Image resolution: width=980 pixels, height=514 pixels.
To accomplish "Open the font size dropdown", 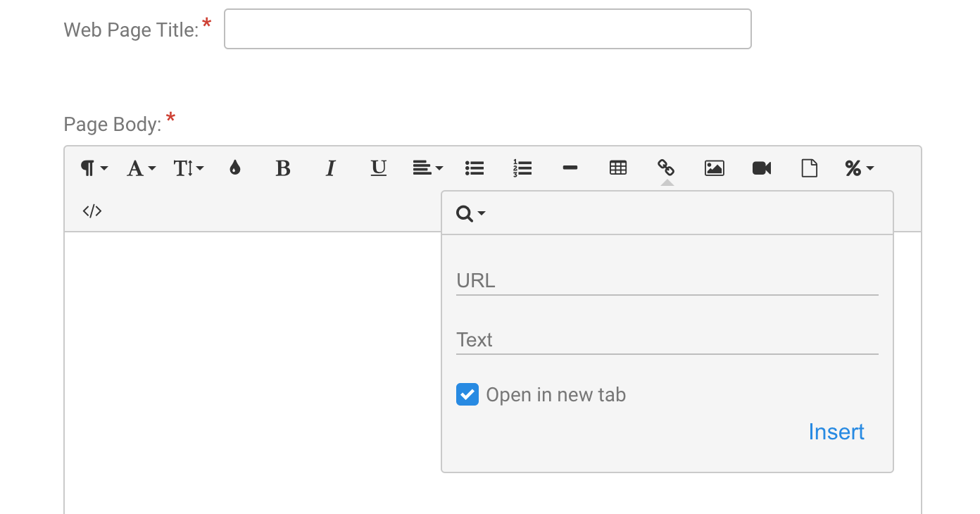I will [189, 168].
